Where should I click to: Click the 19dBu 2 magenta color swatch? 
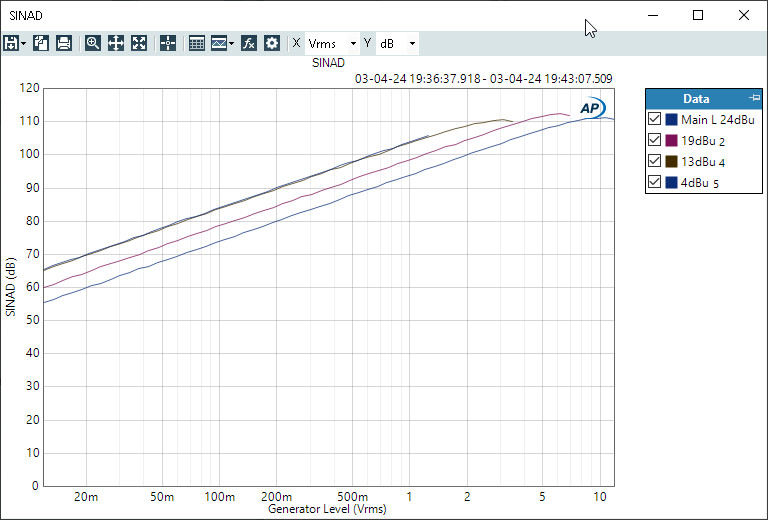tap(672, 141)
